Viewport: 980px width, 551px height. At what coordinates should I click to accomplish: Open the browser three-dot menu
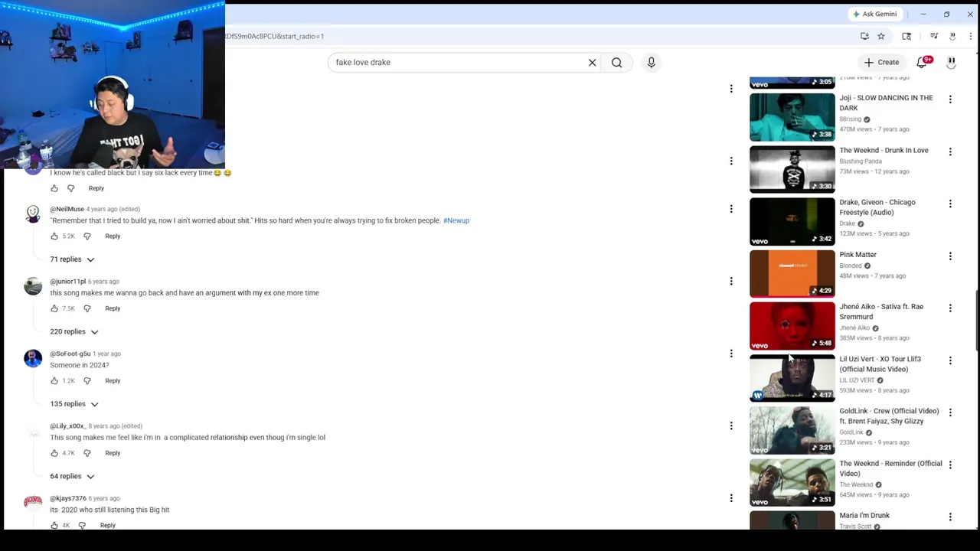pyautogui.click(x=970, y=36)
